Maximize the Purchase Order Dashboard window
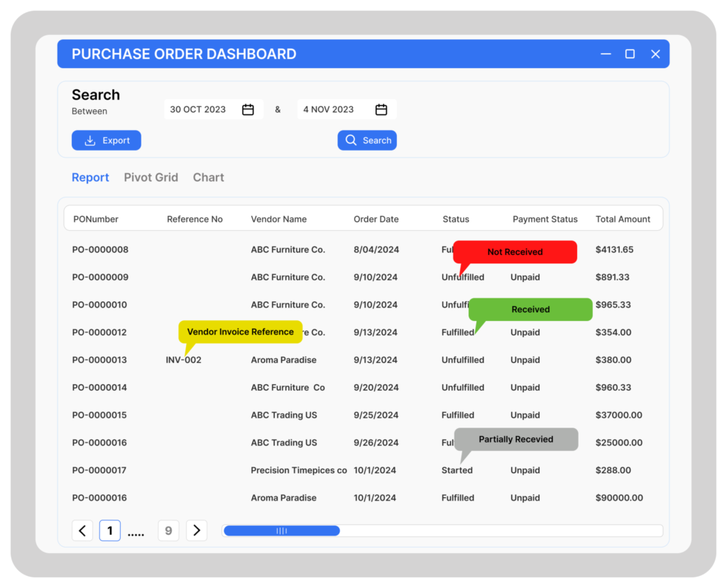Viewport: 727px width, 588px height. [x=630, y=54]
